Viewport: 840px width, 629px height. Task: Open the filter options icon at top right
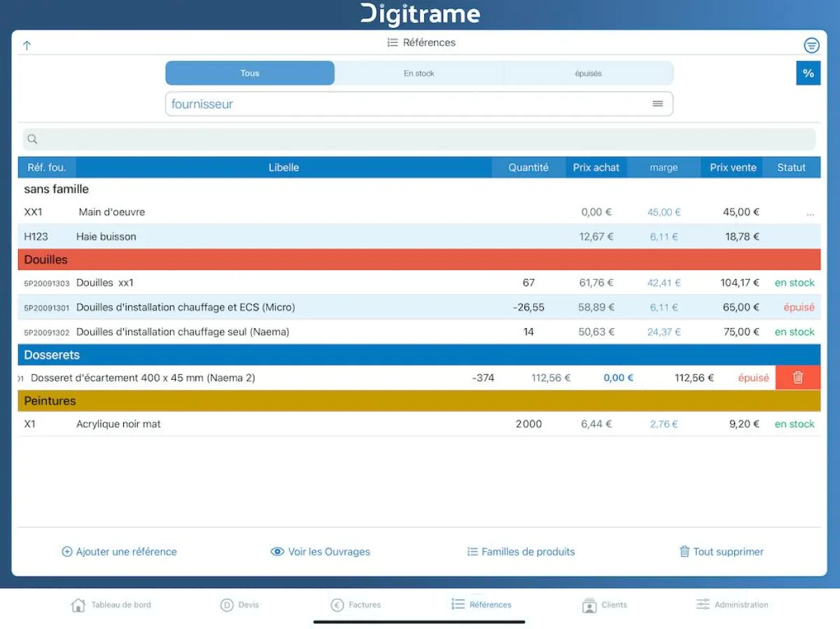click(811, 45)
